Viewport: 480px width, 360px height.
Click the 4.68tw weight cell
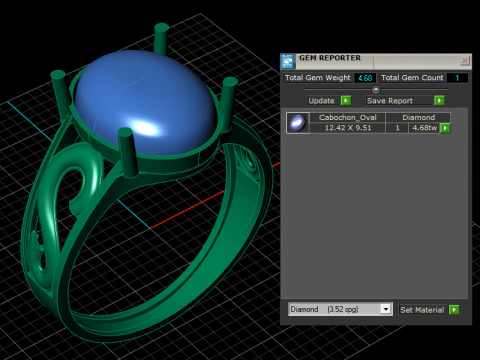pyautogui.click(x=424, y=128)
